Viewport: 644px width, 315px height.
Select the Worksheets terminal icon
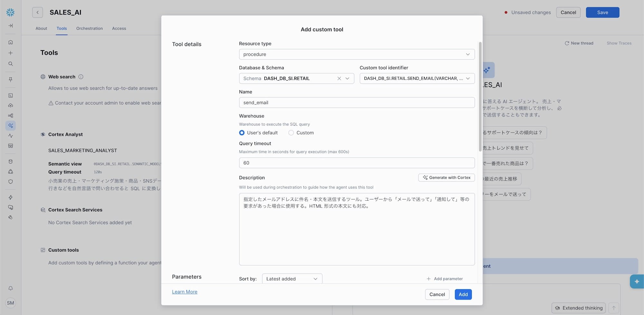[x=11, y=95]
